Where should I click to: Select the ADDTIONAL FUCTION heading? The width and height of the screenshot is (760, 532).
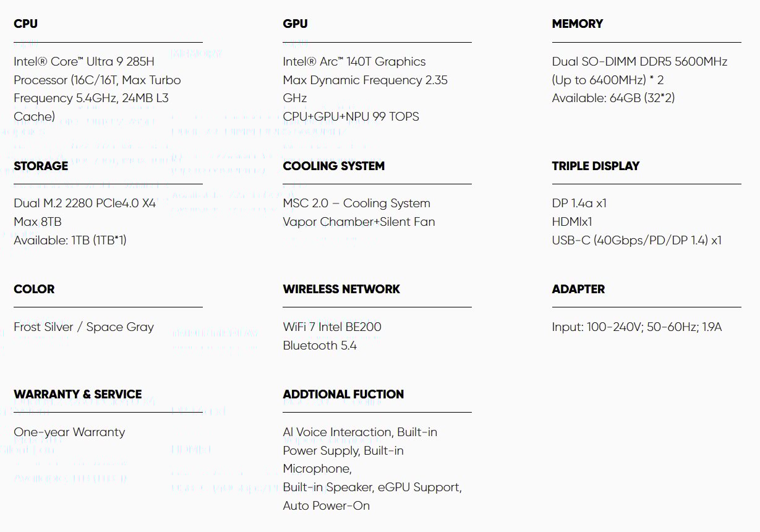tap(343, 394)
